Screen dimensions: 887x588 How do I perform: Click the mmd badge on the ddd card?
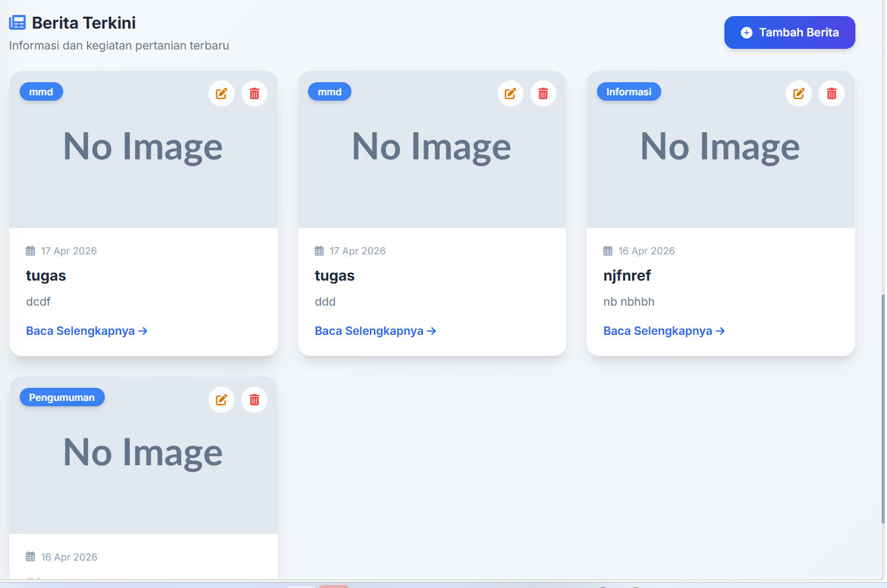tap(329, 92)
